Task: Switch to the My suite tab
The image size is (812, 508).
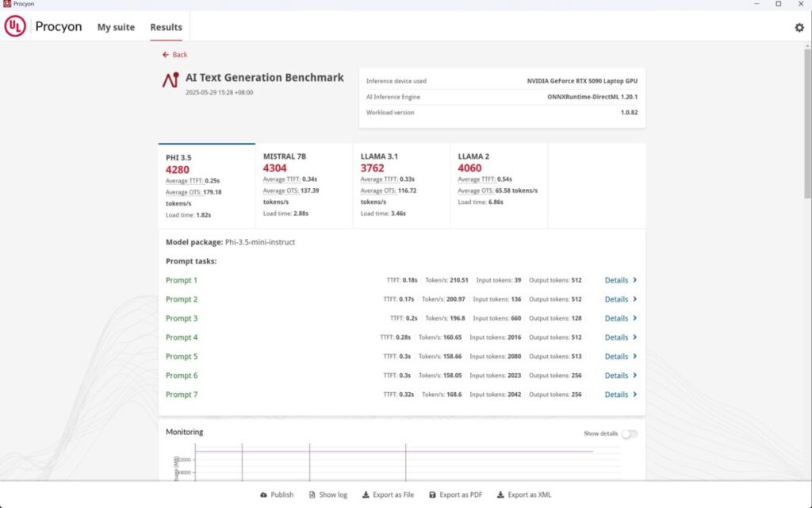Action: tap(116, 27)
